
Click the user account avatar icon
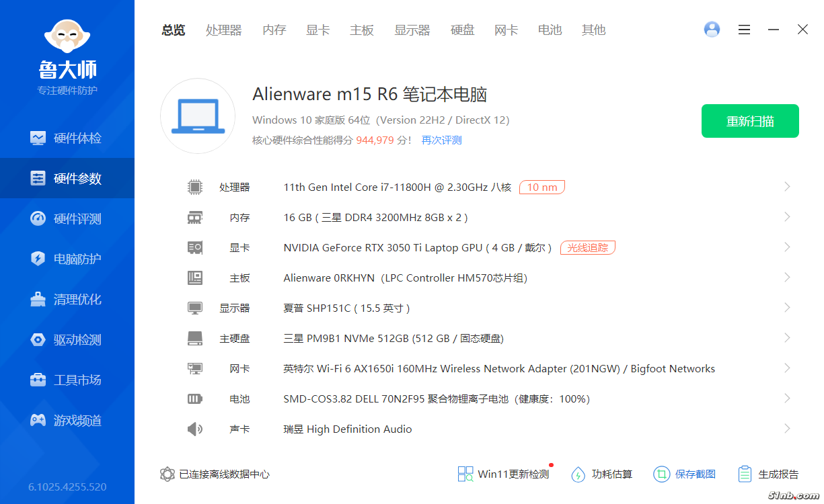coord(712,30)
